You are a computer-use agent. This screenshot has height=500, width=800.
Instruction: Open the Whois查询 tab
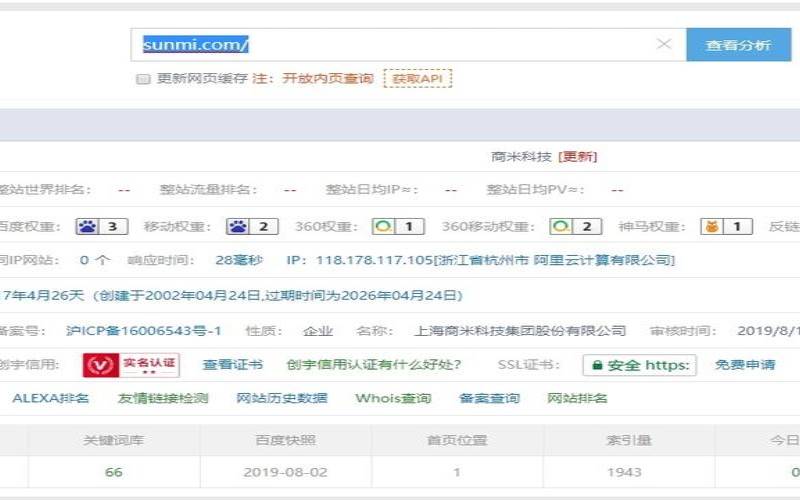[x=393, y=398]
